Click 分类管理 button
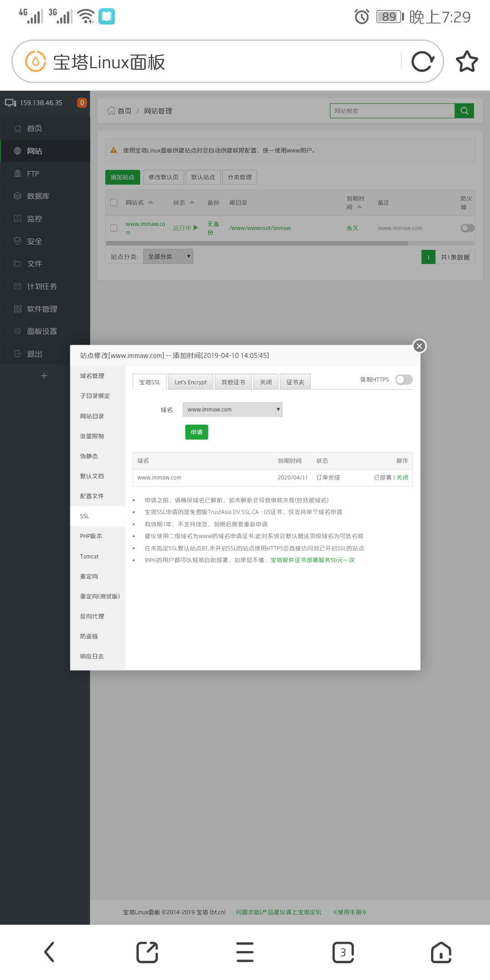The height and width of the screenshot is (980, 490). 240,177
